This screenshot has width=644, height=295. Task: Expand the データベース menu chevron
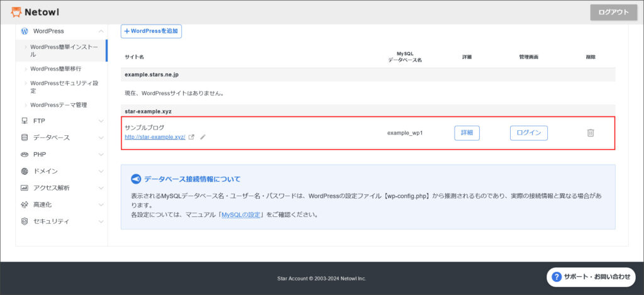[x=101, y=138]
